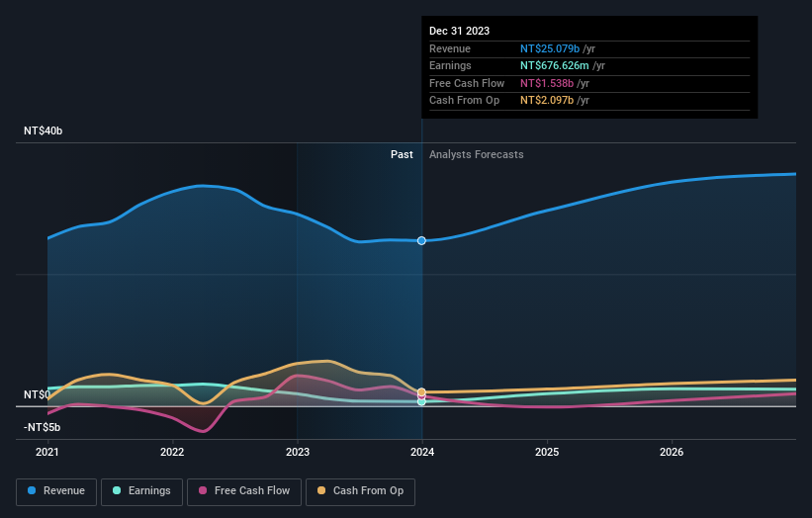
Task: Click the NT$40b y-axis label
Action: pos(43,130)
